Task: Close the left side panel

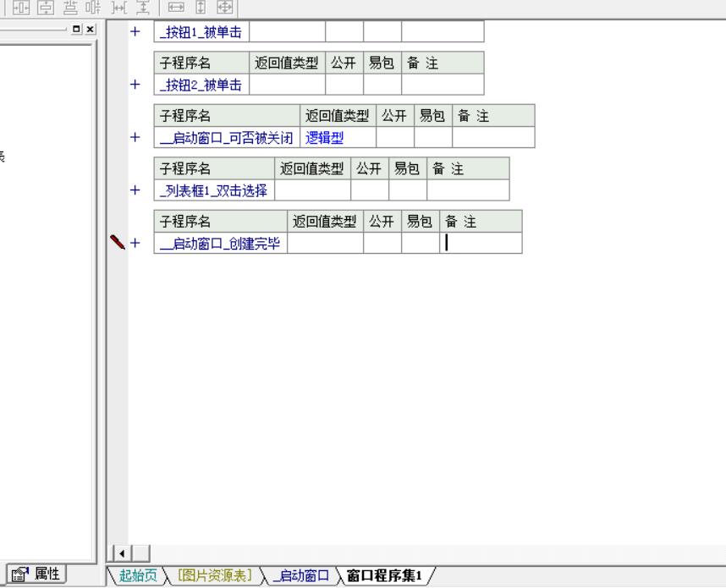Action: click(x=91, y=29)
